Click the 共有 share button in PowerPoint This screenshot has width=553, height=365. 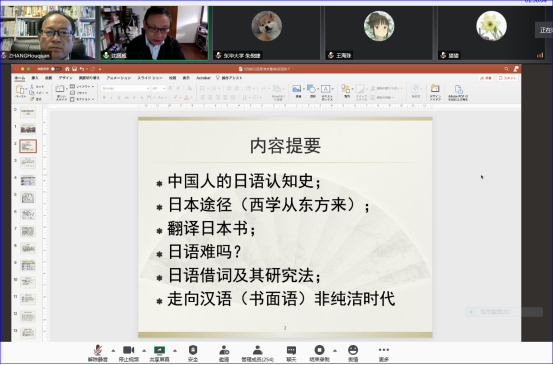(x=486, y=78)
